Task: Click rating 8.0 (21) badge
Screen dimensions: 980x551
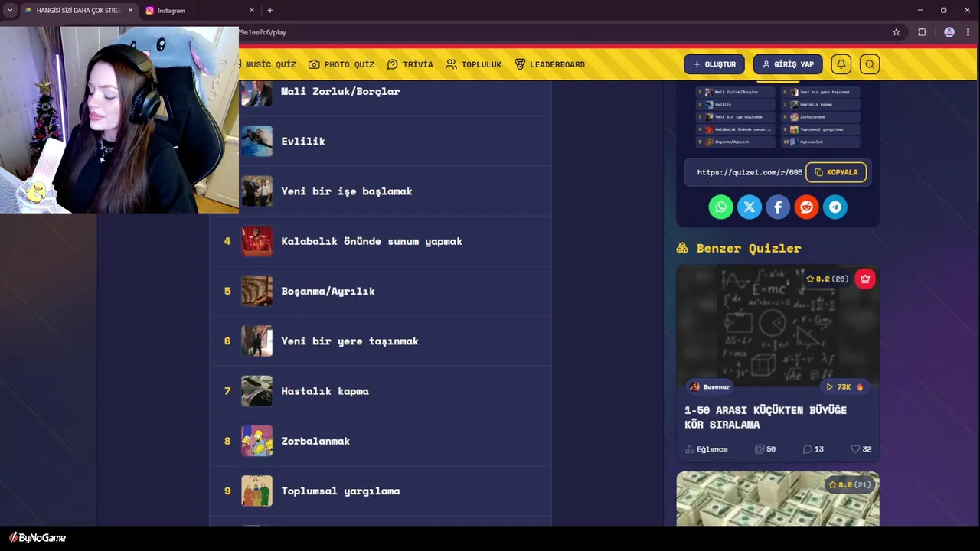Action: point(850,484)
